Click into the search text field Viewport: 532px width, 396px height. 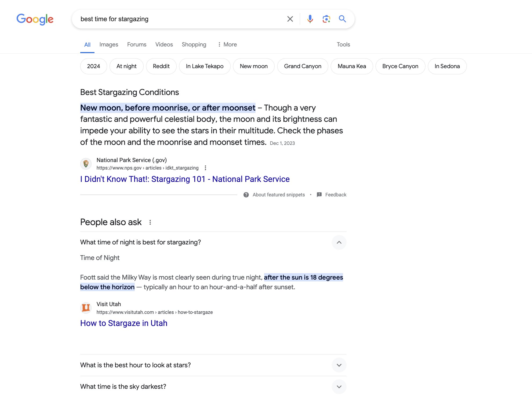pos(177,19)
